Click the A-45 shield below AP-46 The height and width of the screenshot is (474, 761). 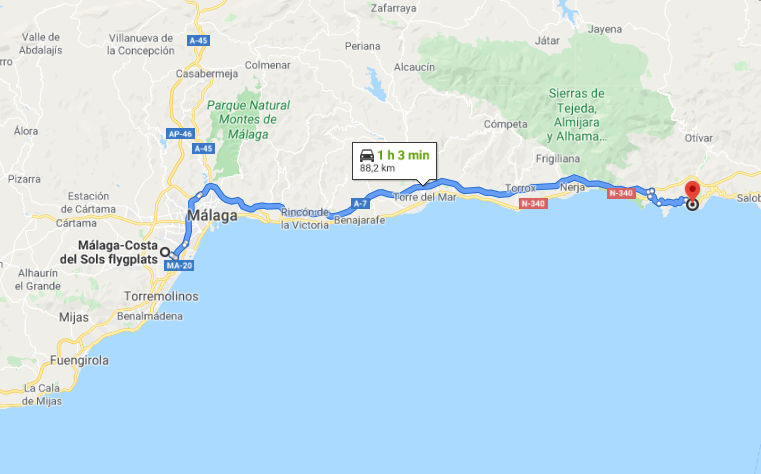203,148
